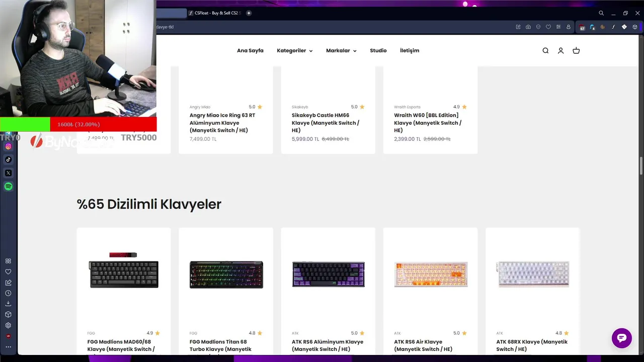Open browser profile icon in address bar
The width and height of the screenshot is (644, 362).
click(569, 27)
